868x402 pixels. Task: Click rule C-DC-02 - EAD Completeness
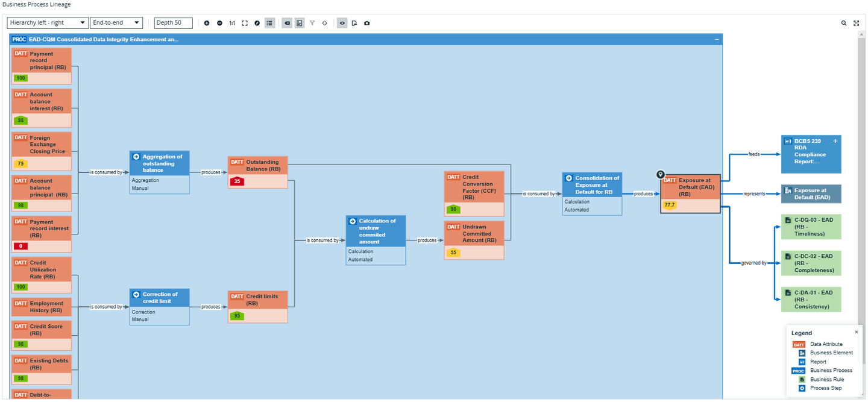811,263
